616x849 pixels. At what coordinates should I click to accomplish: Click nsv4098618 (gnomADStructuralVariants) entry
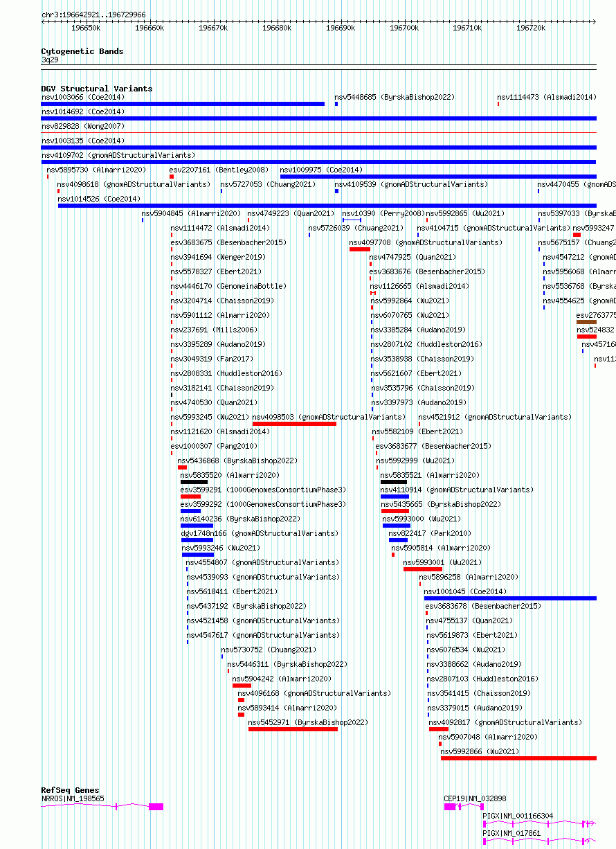click(x=134, y=185)
